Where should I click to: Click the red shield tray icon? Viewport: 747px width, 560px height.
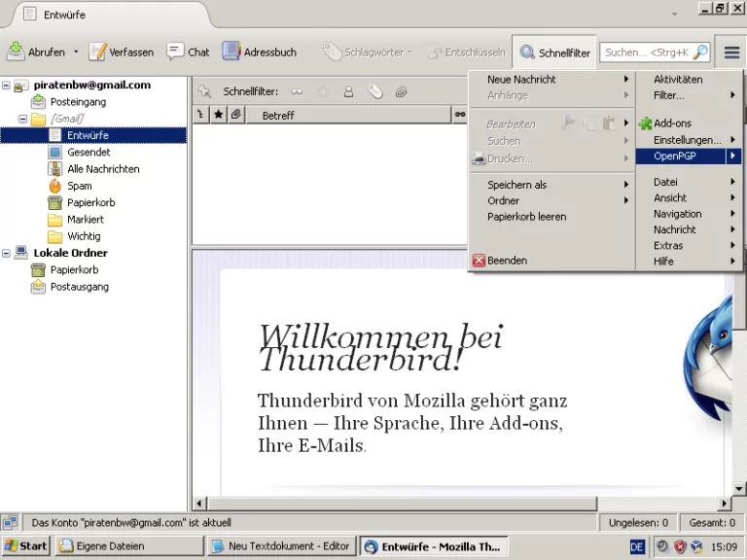680,546
